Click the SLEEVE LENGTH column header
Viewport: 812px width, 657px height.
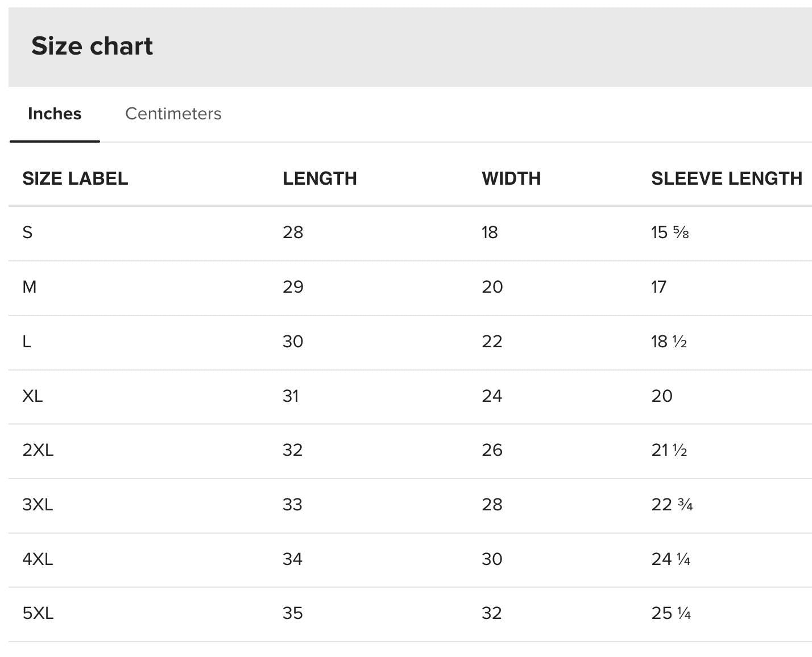coord(727,178)
